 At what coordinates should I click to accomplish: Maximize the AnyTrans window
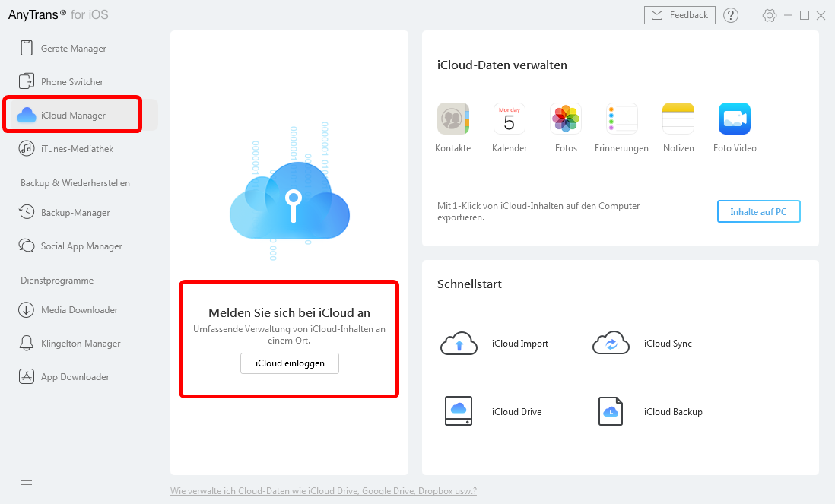pyautogui.click(x=805, y=15)
